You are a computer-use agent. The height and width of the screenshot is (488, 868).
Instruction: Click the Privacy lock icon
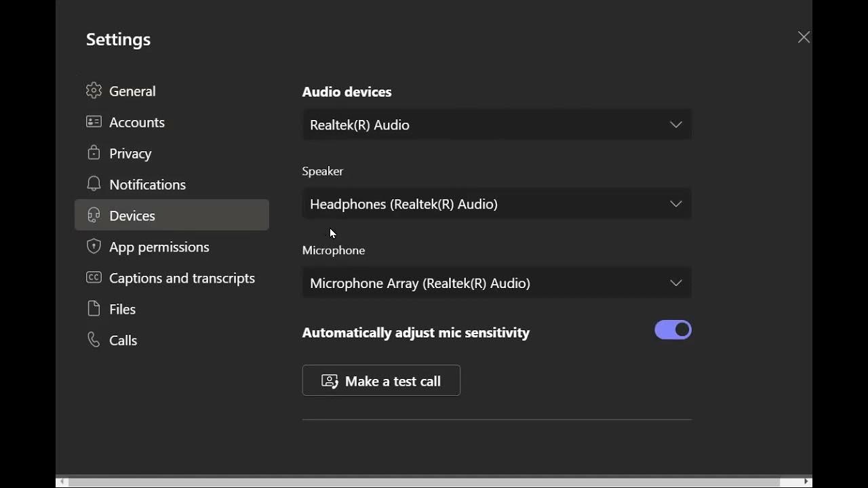(x=94, y=153)
